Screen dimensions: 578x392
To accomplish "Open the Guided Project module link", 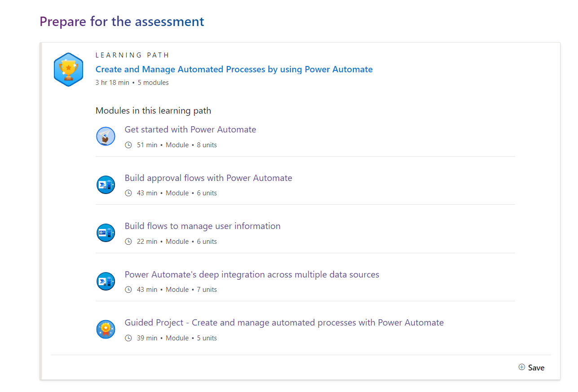I will click(284, 322).
